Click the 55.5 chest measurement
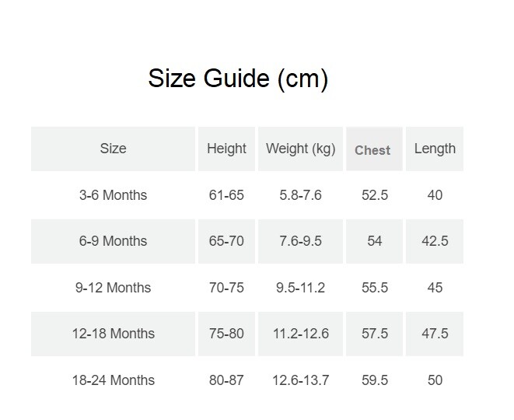Image resolution: width=514 pixels, height=420 pixels. click(x=375, y=288)
